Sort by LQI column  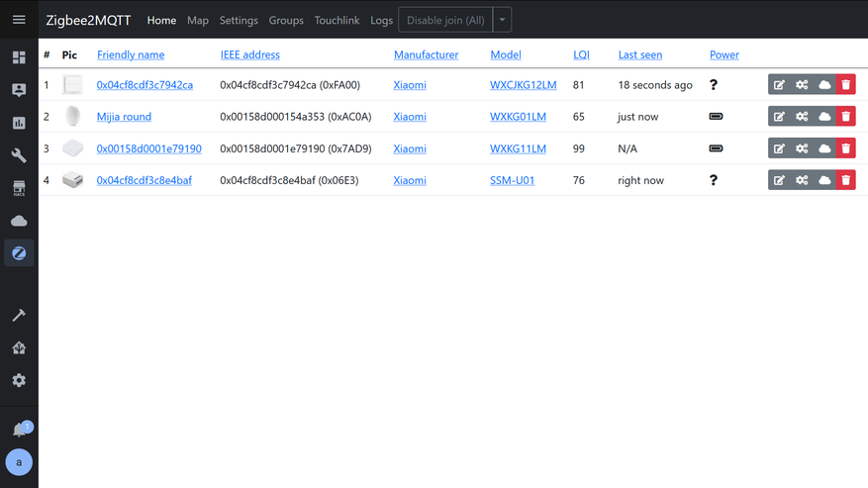[581, 54]
